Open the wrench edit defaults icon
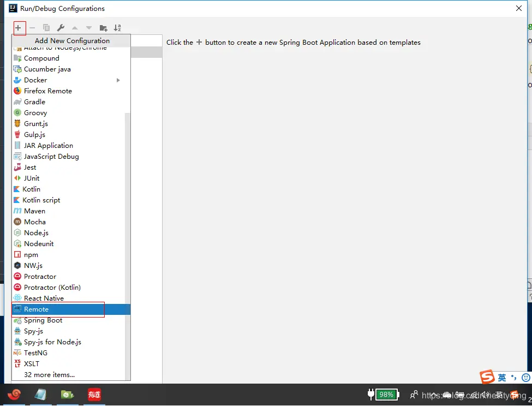This screenshot has height=406, width=532. 61,28
